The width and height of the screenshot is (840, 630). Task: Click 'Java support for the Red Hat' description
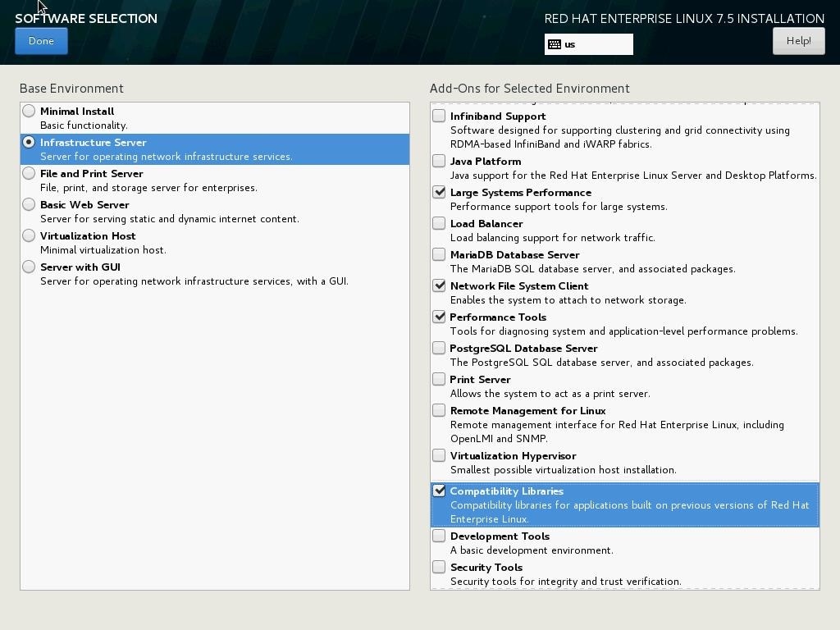click(633, 176)
